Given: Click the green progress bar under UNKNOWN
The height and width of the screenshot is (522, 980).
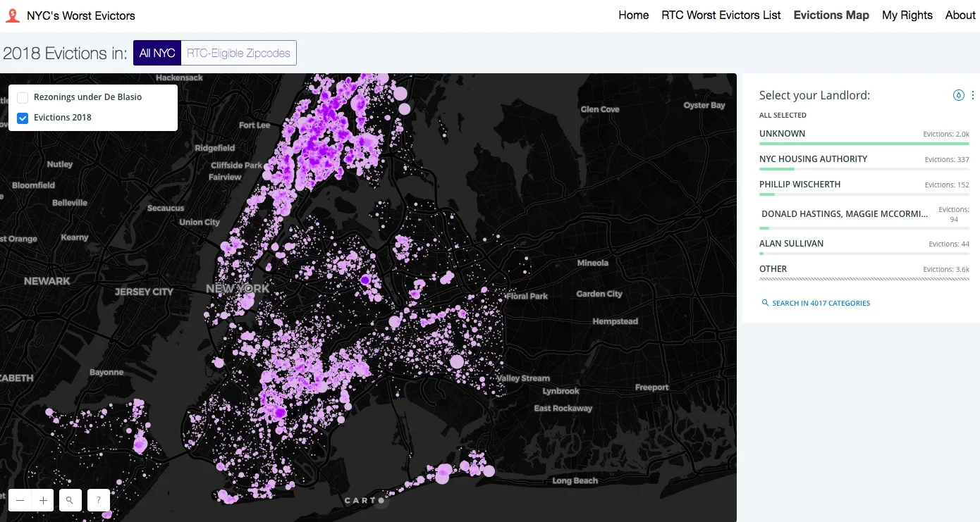Looking at the screenshot, I should 864,143.
